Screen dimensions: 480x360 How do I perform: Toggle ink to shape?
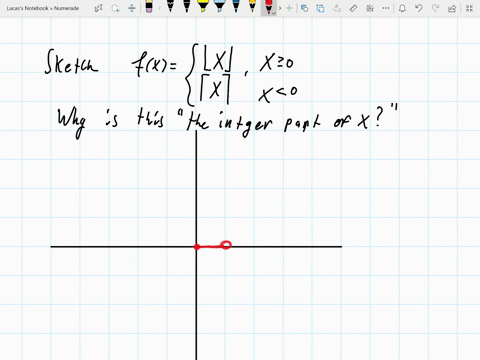point(320,8)
